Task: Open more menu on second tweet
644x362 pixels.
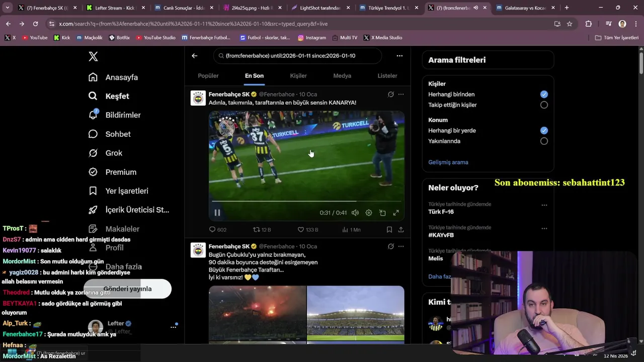Action: (401, 246)
